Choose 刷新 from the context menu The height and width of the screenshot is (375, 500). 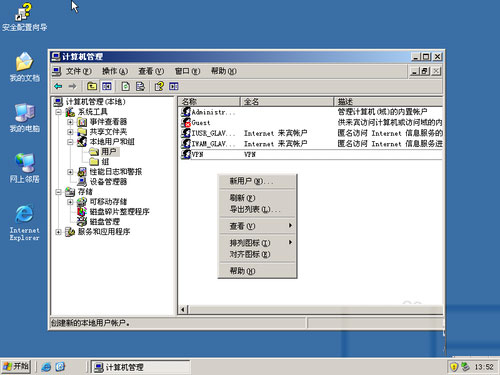tap(257, 198)
